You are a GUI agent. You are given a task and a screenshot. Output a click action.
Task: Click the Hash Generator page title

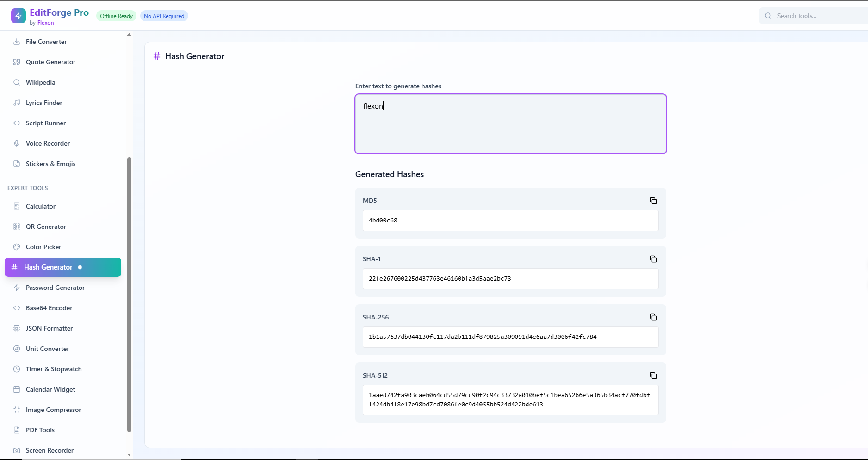pos(195,56)
